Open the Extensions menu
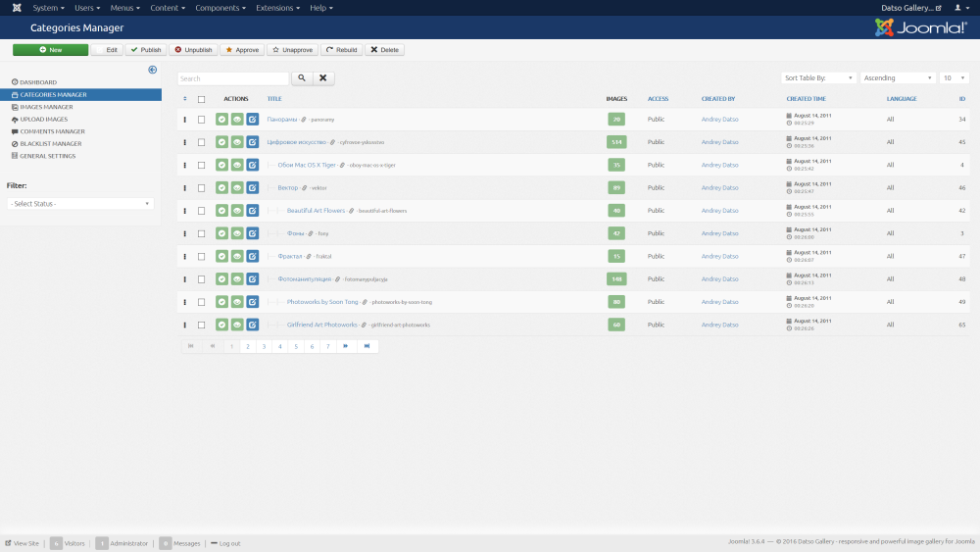The image size is (980, 552). coord(277,8)
